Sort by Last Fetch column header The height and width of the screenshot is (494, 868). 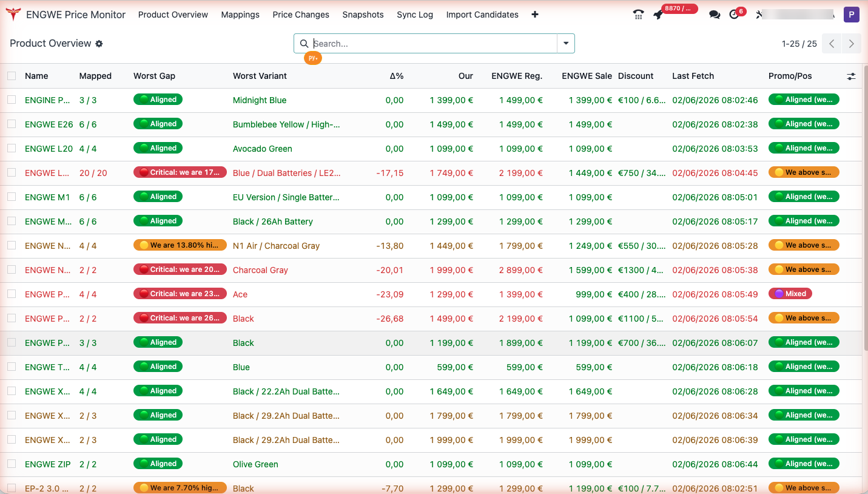point(693,76)
